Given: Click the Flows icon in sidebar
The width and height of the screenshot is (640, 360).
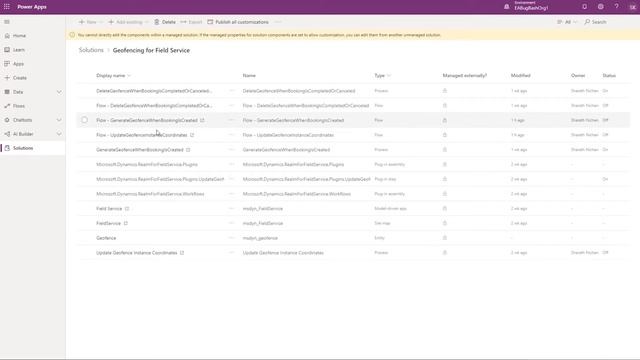Looking at the screenshot, I should (x=7, y=106).
